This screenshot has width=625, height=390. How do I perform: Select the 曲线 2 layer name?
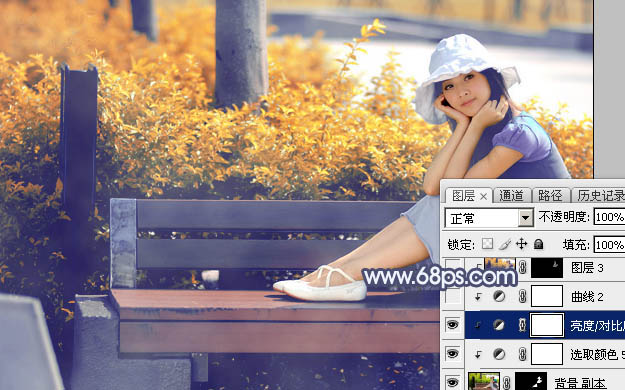[x=587, y=297]
